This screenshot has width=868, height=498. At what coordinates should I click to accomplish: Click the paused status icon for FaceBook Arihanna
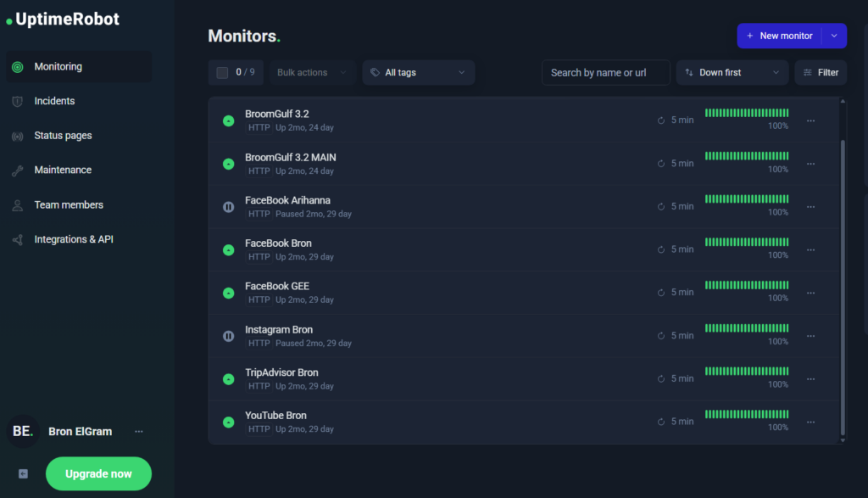[x=228, y=207]
